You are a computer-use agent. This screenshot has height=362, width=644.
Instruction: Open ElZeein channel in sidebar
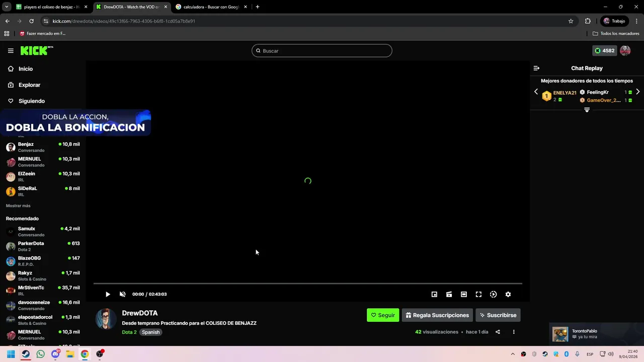43,176
